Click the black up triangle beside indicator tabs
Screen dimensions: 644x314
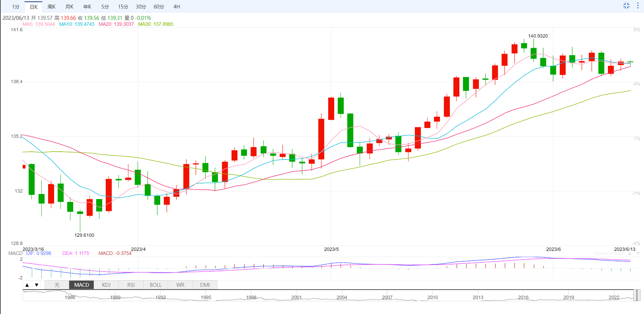tap(27, 285)
